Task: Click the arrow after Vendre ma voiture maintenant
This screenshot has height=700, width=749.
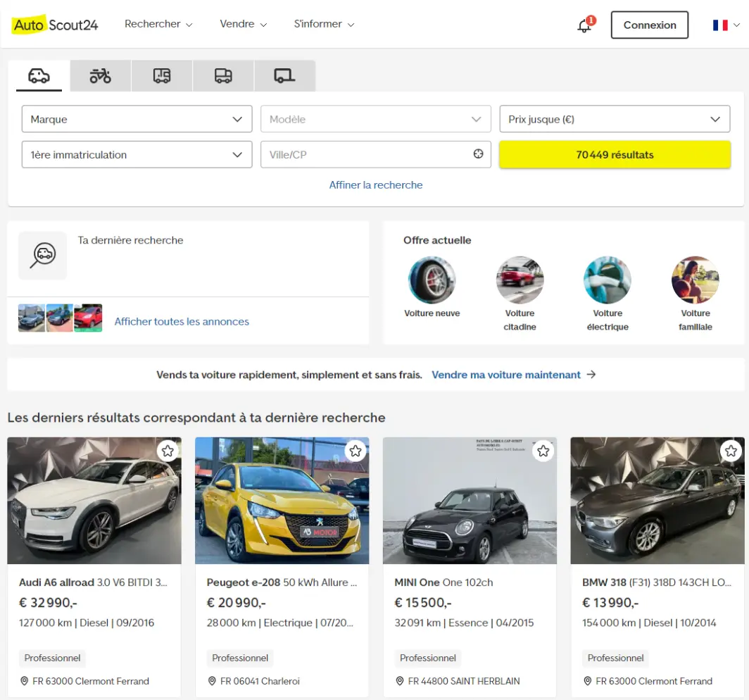Action: point(591,375)
